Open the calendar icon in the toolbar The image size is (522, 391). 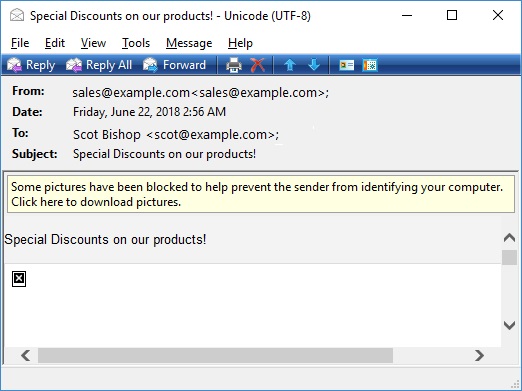click(x=370, y=65)
